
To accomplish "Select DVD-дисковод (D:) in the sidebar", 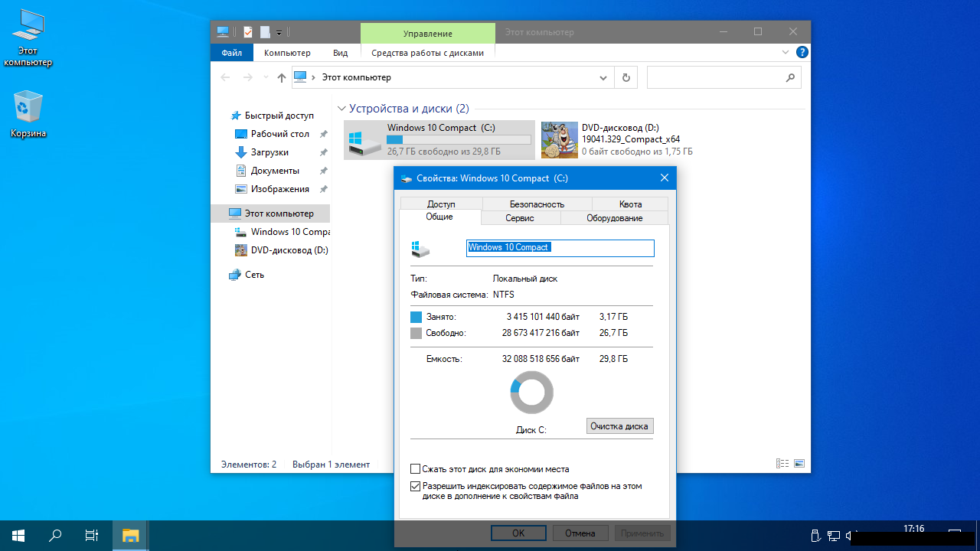I will click(282, 250).
